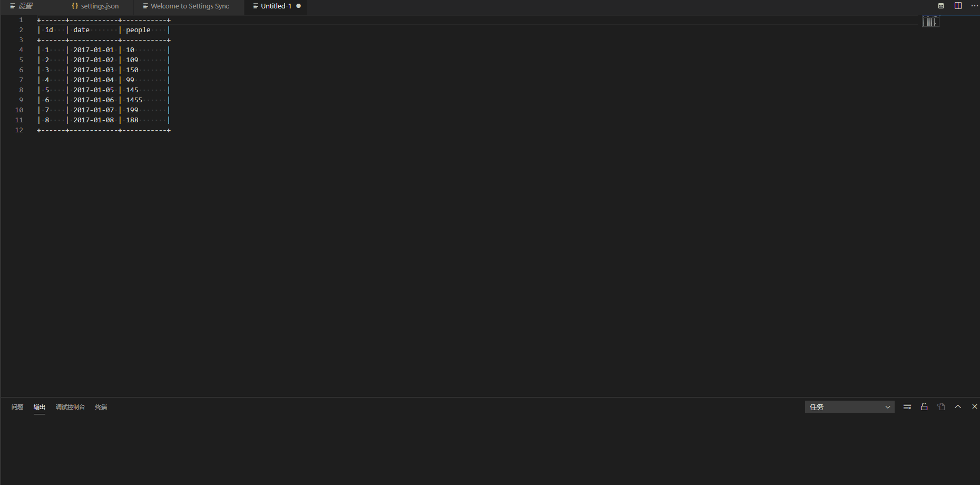Switch to the 终端 panel tab
The image size is (980, 485).
click(x=101, y=407)
